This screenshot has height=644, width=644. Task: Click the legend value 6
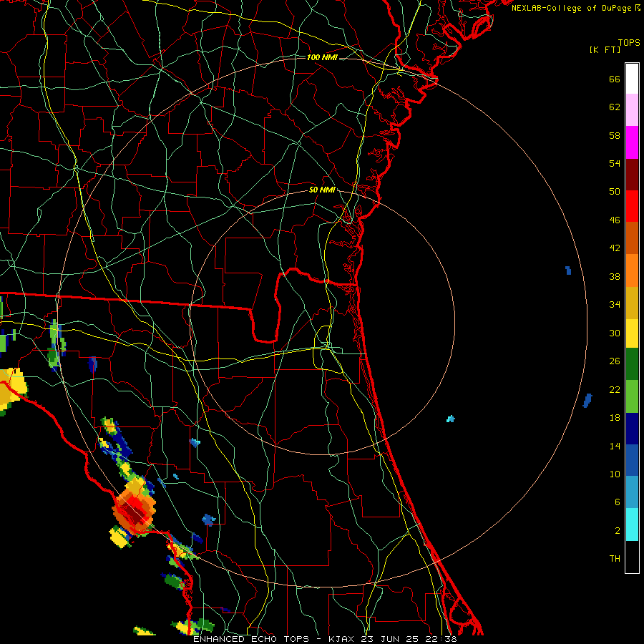(617, 502)
